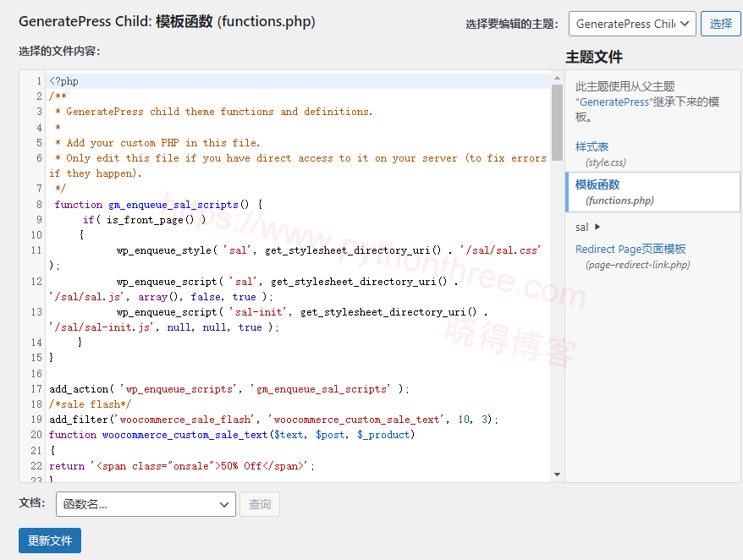This screenshot has width=743, height=560.
Task: Select 模板函数 functions.php in theme files
Action: pos(653,192)
